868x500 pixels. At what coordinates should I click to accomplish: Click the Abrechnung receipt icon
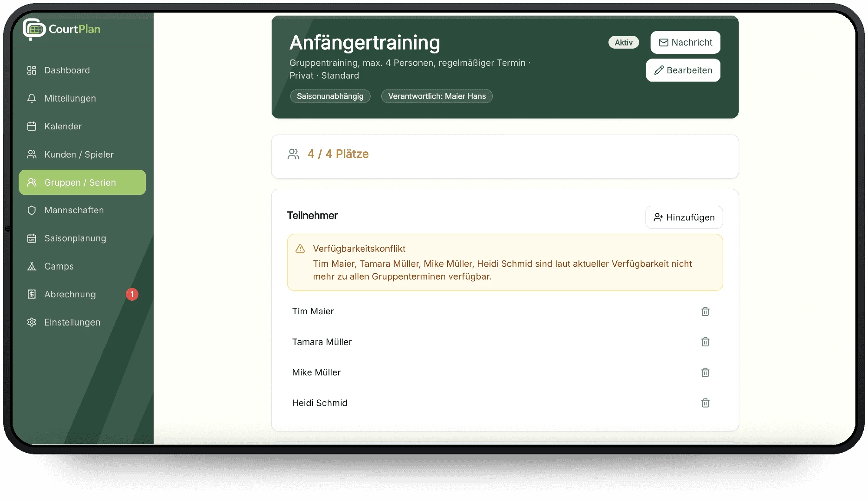(32, 294)
